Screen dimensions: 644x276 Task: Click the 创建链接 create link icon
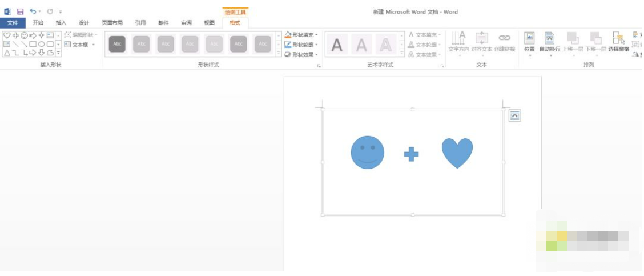pyautogui.click(x=504, y=38)
